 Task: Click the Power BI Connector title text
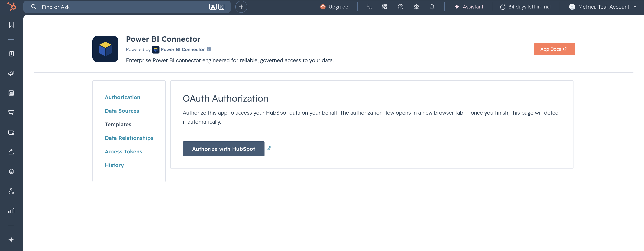tap(163, 39)
